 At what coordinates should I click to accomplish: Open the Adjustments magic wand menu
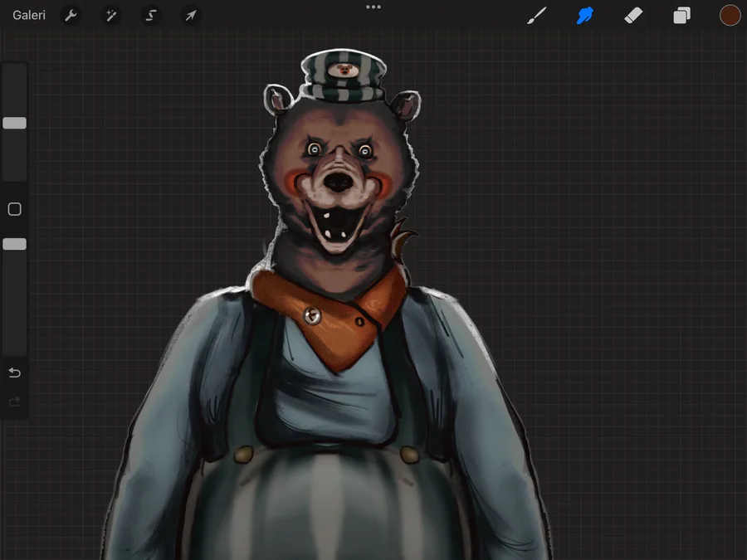point(111,16)
